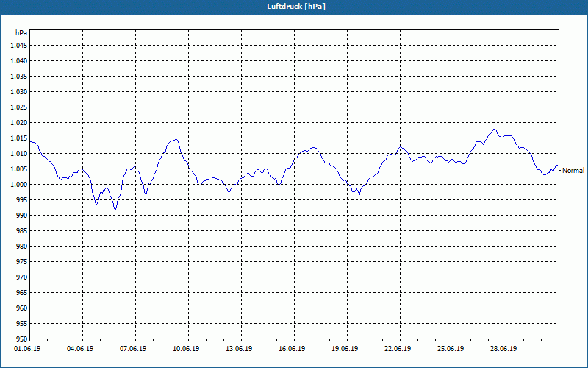Click the 995 y-axis label
Viewport: 588px width, 368px height.
coord(22,199)
